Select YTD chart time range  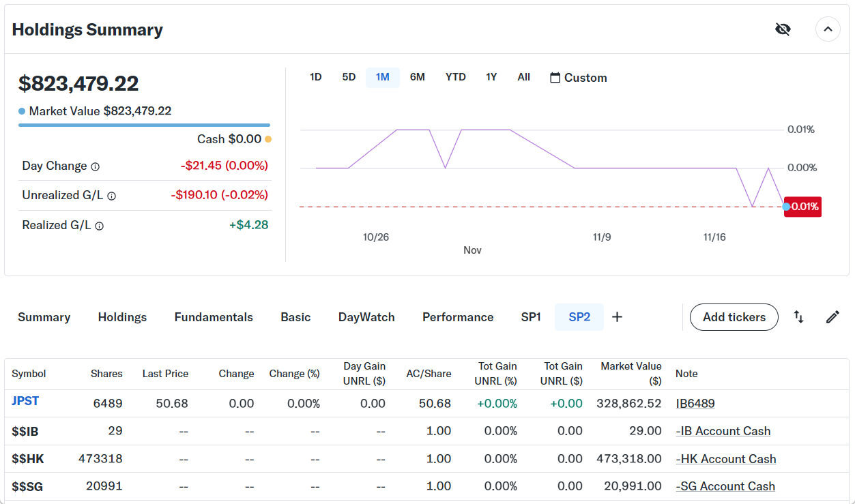(455, 77)
